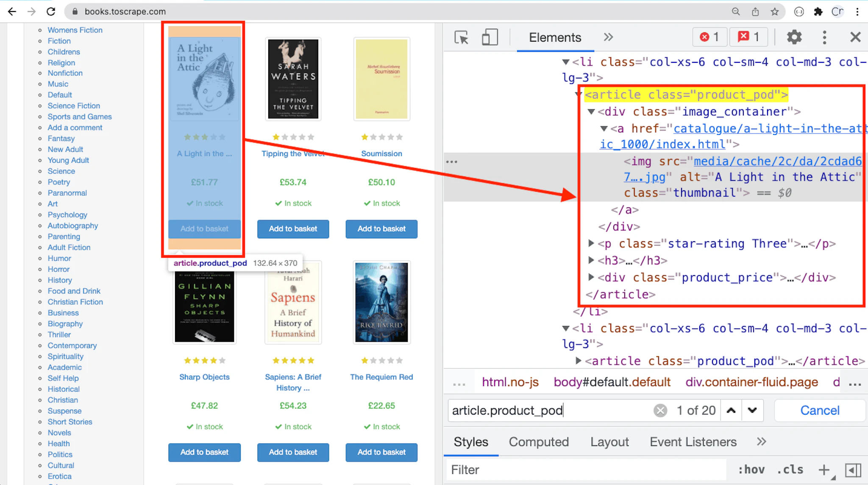
Task: Expand the h3 element node
Action: coord(591,260)
